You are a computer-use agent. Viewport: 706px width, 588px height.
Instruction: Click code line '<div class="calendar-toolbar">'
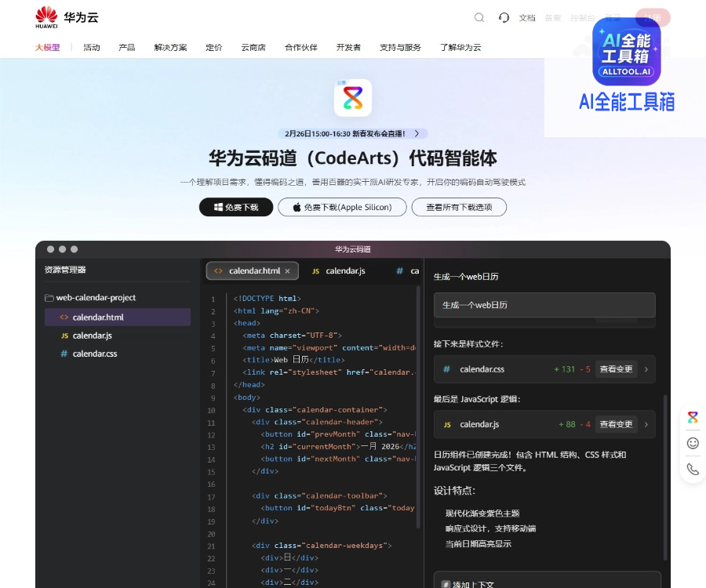pyautogui.click(x=319, y=495)
